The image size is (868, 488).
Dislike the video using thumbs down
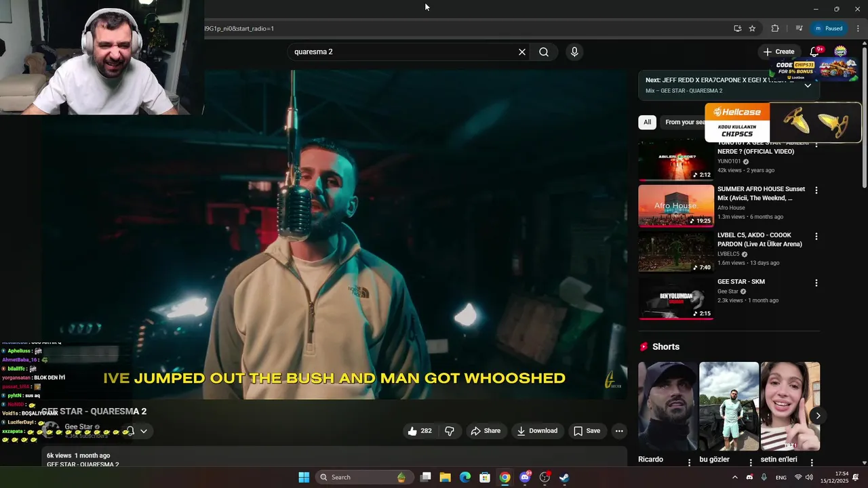449,431
